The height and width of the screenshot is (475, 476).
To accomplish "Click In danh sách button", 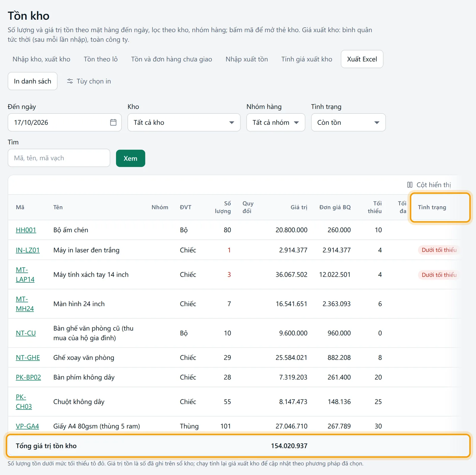I will [x=32, y=81].
